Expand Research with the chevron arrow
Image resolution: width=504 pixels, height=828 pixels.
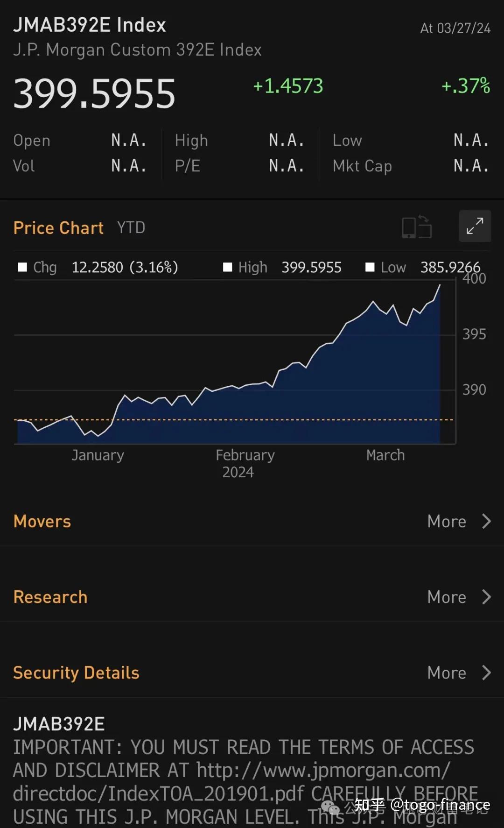click(486, 597)
